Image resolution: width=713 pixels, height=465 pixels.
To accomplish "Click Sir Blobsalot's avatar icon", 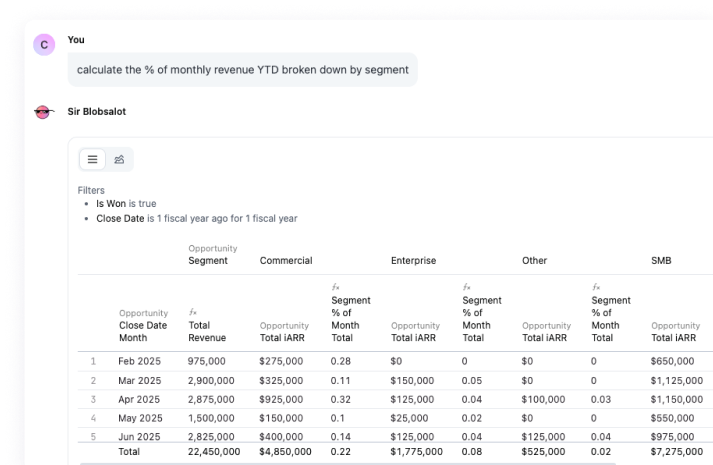I will pyautogui.click(x=43, y=113).
